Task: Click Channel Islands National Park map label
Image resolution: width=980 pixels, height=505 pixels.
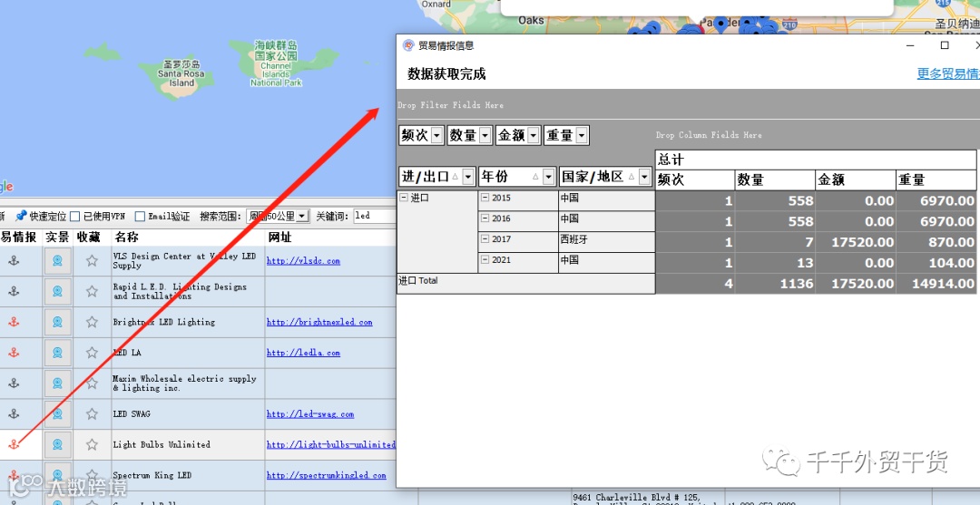Action: click(x=276, y=63)
